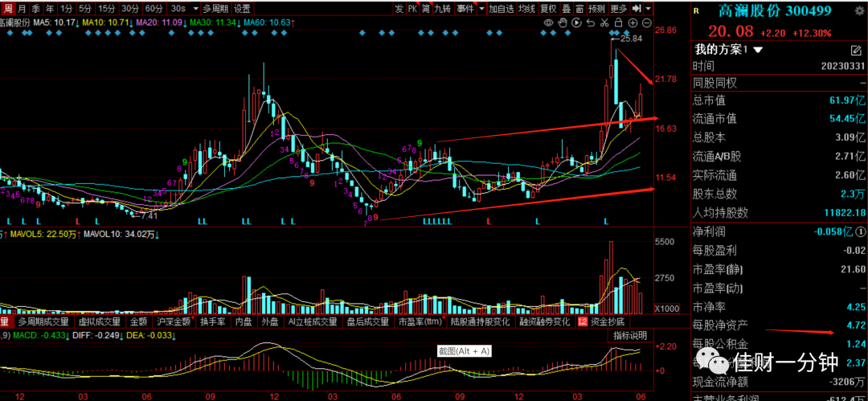Edit 我的方案 with the pencil icon
The image size is (868, 401).
856,51
